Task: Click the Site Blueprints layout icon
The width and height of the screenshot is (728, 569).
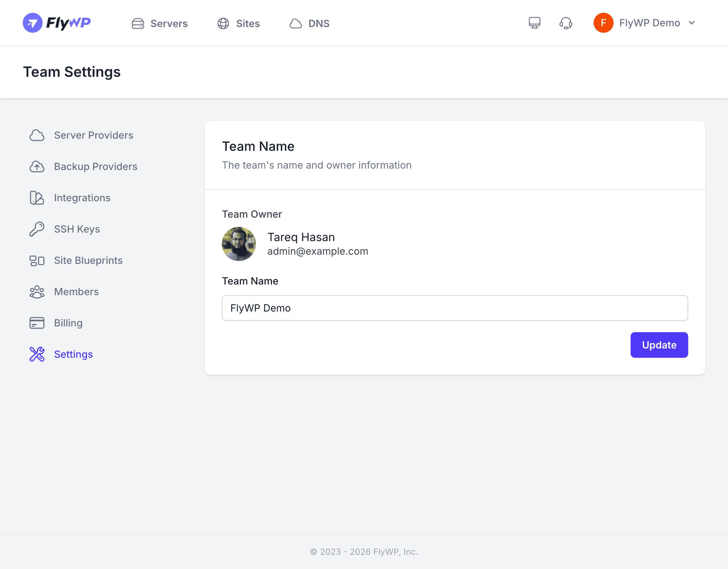Action: 37,260
